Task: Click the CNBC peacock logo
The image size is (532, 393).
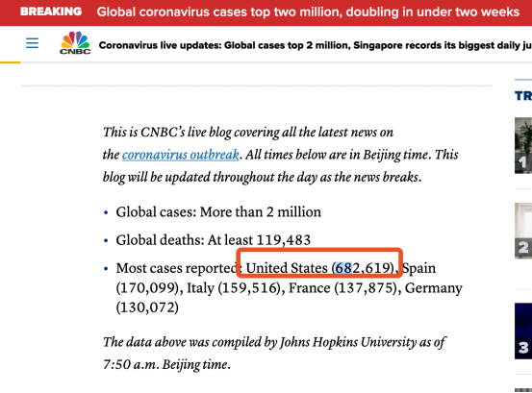Action: 75,43
